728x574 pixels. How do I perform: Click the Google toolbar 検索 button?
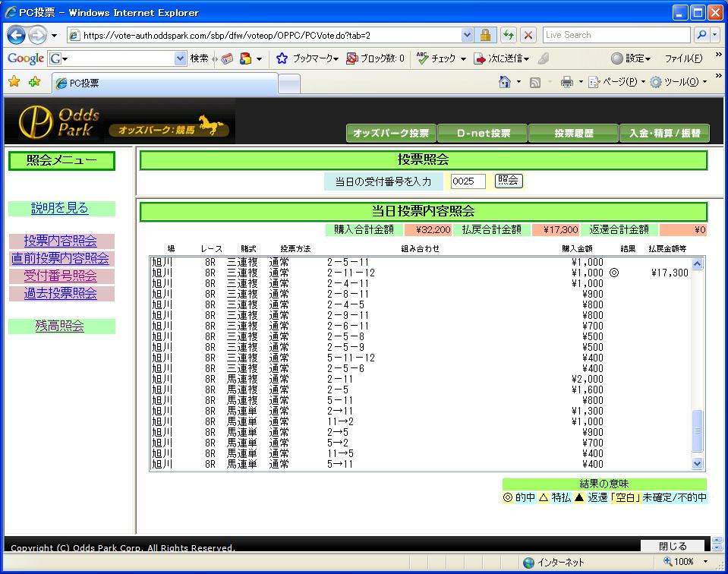pos(199,58)
